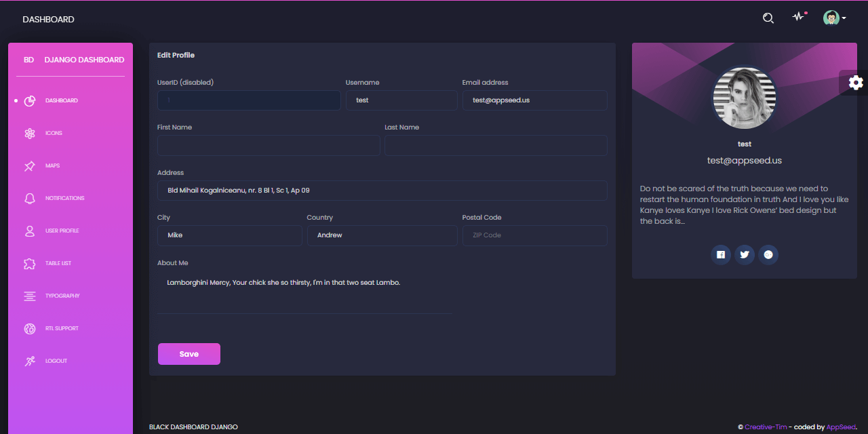Click into the First Name field
The width and height of the screenshot is (868, 434).
[269, 146]
